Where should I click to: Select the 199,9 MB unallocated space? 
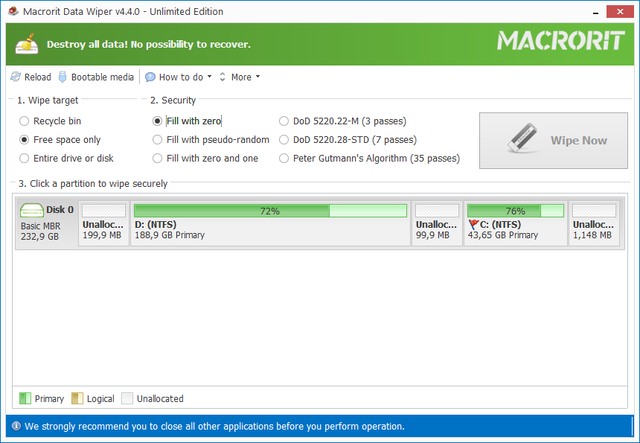[x=104, y=223]
